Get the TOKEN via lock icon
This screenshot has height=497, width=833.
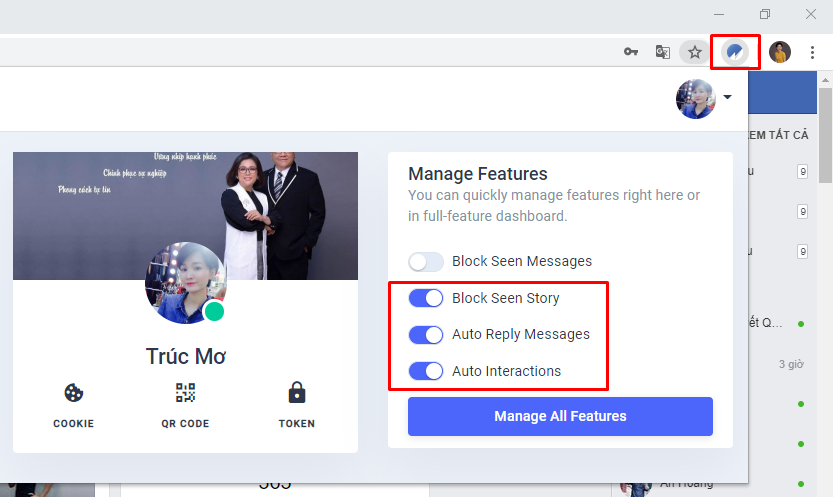pos(296,393)
